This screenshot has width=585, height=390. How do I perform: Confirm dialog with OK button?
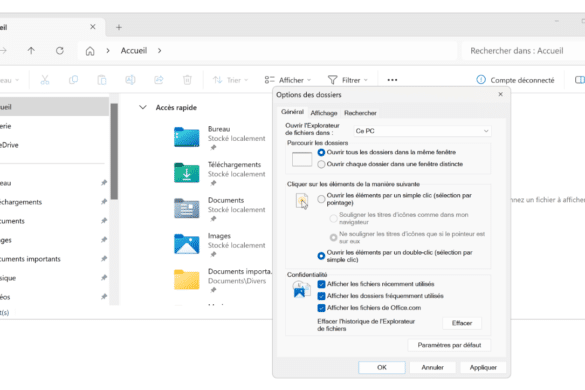pos(382,367)
